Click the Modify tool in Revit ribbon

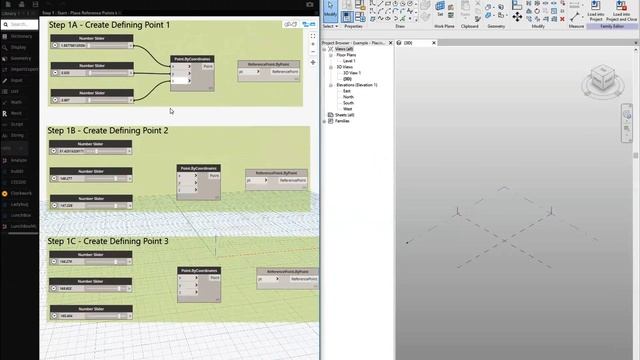[330, 11]
